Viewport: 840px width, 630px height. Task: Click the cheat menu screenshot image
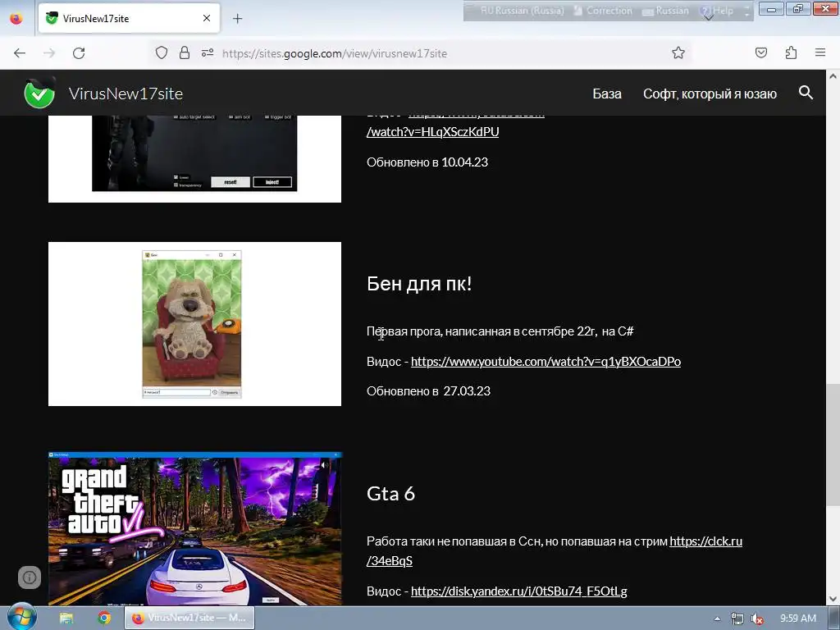194,158
